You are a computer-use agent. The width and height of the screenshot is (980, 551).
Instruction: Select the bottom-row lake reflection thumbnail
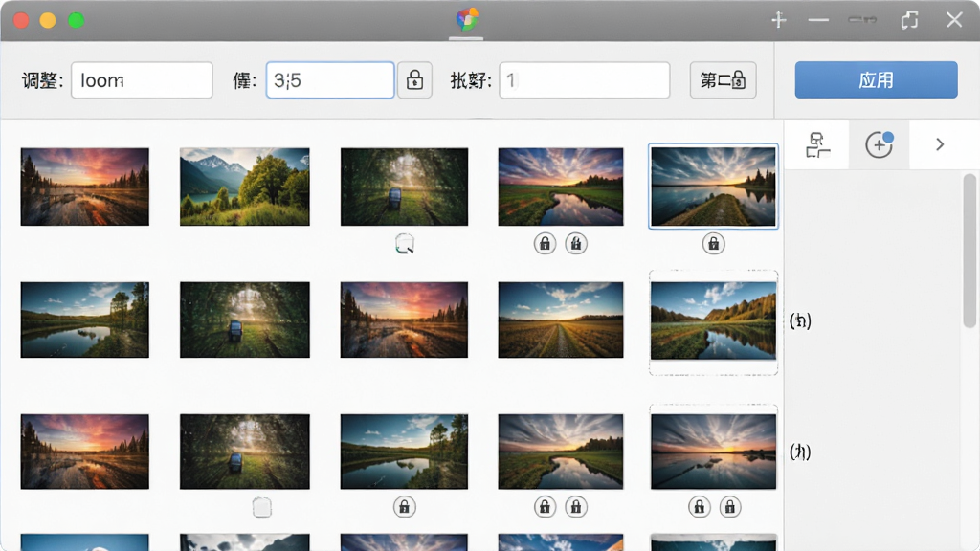pos(405,452)
